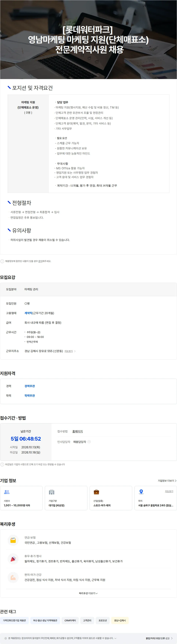Click the 채용담당자 contact text
This screenshot has height=644, width=177.
click(x=79, y=442)
